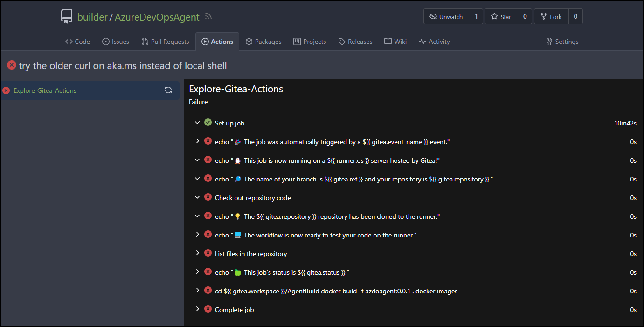
Task: Expand the List files in the repository step
Action: [197, 253]
